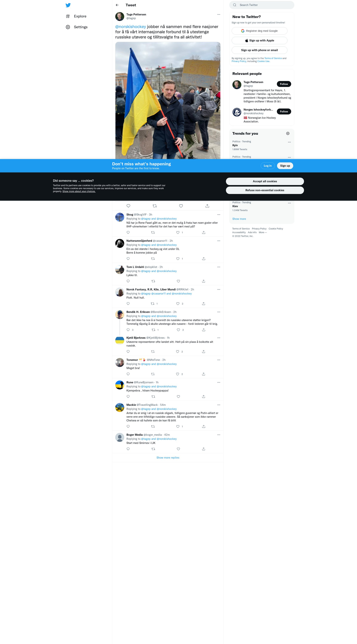Open more options for Kiev trend

(x=289, y=203)
